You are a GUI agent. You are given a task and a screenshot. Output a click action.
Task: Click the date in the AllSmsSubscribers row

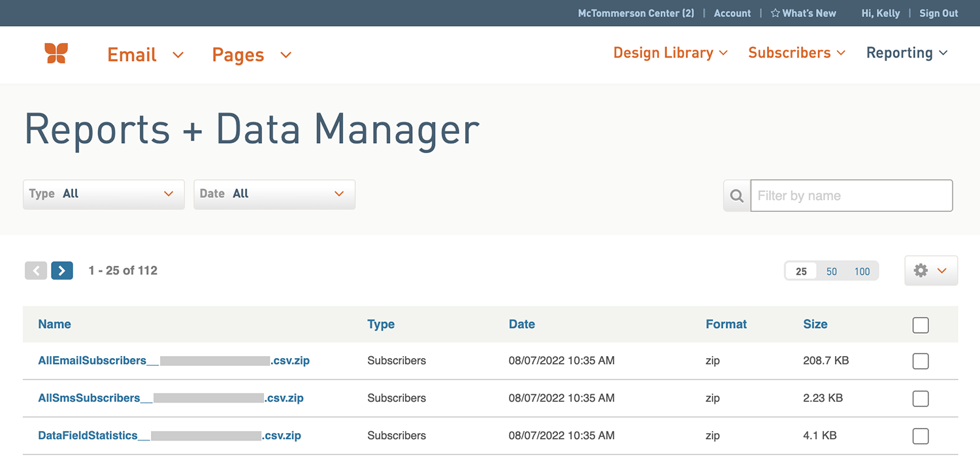562,398
